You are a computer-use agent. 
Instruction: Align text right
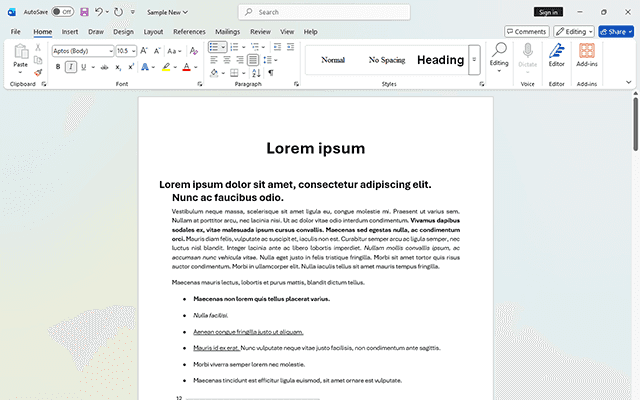click(x=240, y=60)
